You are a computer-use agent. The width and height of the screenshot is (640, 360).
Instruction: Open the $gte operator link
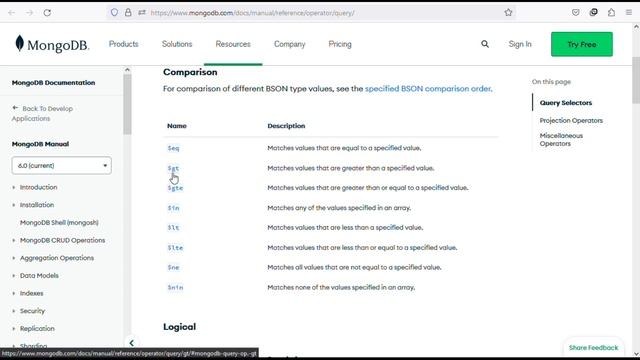(176, 188)
